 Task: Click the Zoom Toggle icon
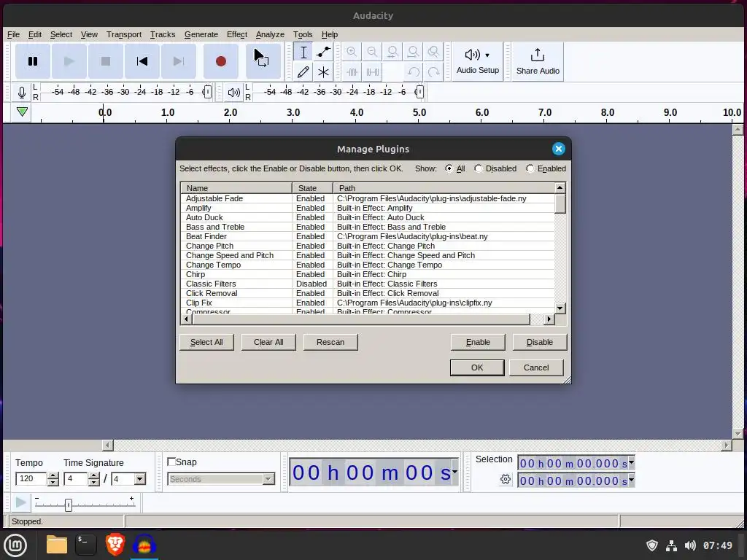tap(433, 52)
